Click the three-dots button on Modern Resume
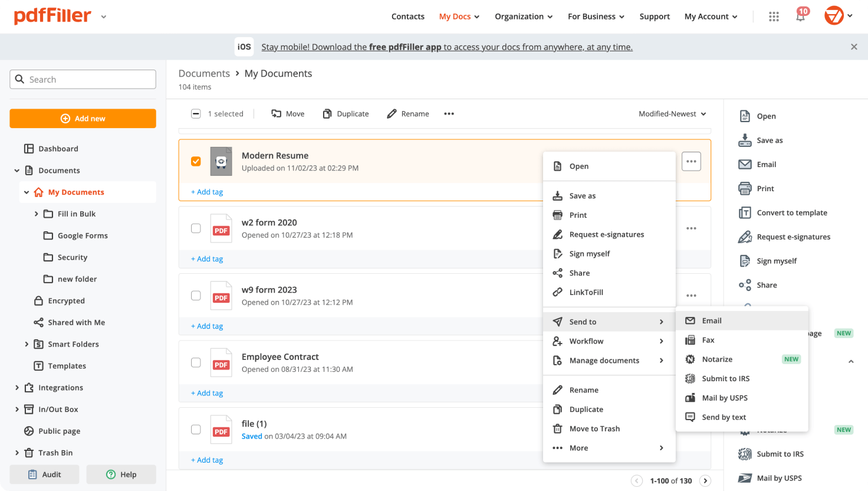Image resolution: width=868 pixels, height=491 pixels. point(691,161)
